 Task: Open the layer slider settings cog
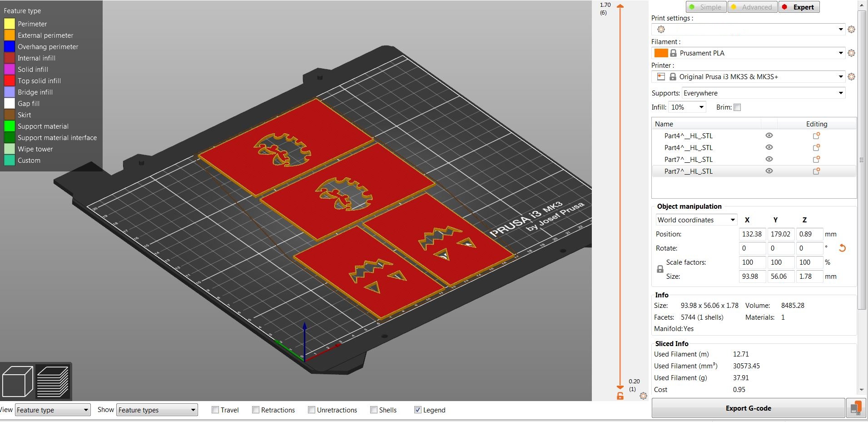[x=643, y=396]
